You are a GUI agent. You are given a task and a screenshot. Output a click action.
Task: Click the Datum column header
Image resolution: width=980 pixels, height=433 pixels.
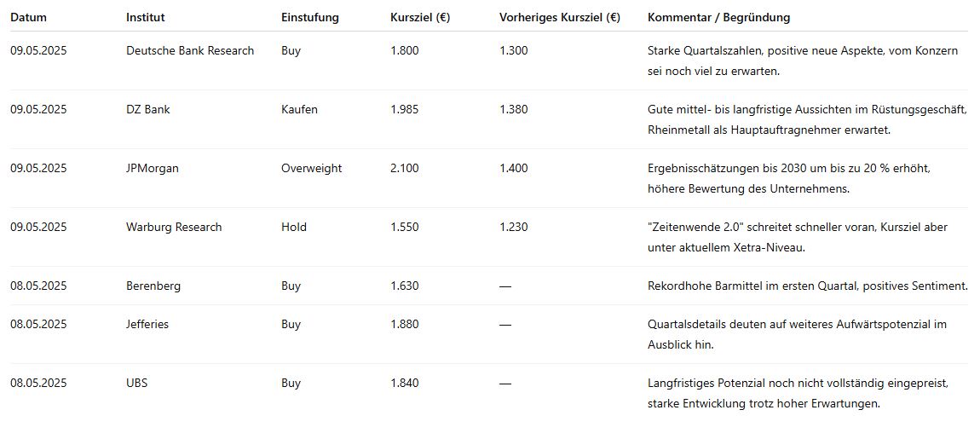[28, 18]
